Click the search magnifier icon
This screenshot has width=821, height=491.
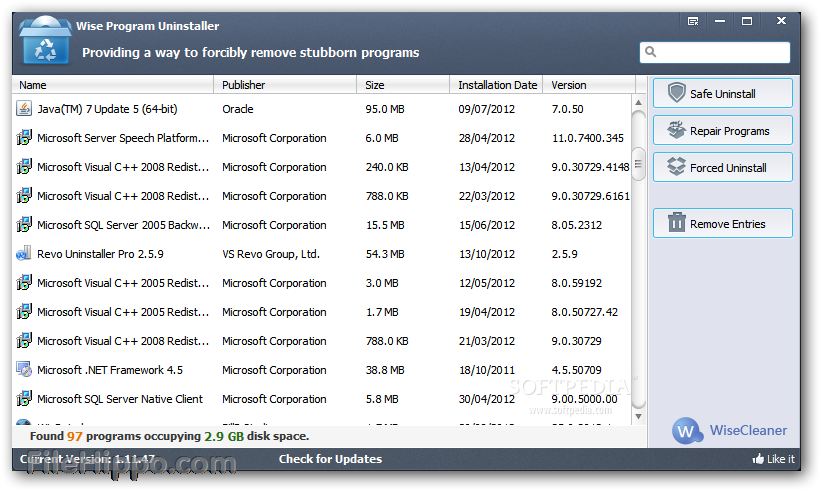pyautogui.click(x=650, y=51)
